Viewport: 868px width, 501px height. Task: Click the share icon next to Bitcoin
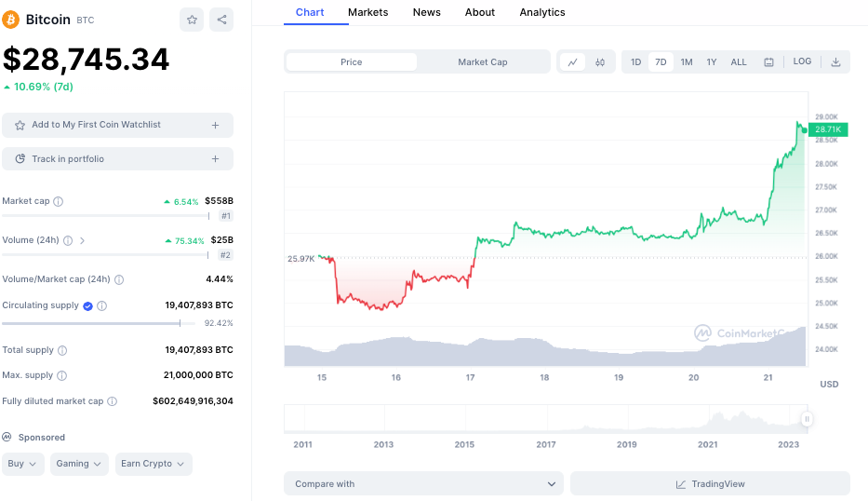pyautogui.click(x=221, y=20)
